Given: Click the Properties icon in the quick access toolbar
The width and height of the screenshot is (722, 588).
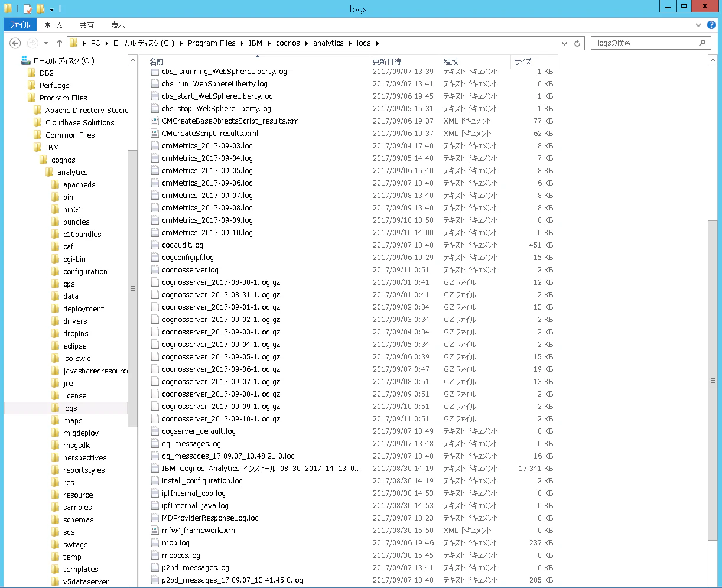Looking at the screenshot, I should click(x=27, y=9).
